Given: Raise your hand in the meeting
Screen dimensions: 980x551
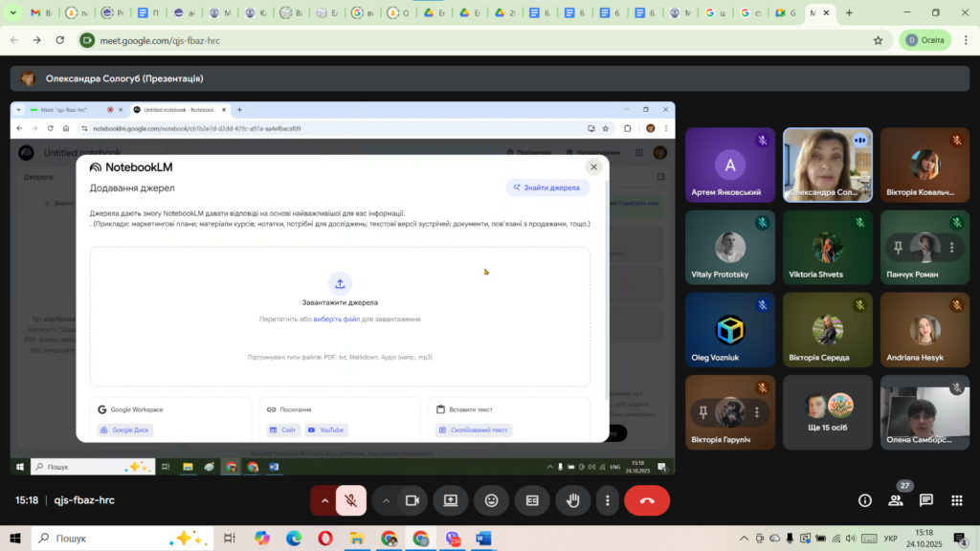Looking at the screenshot, I should (573, 500).
